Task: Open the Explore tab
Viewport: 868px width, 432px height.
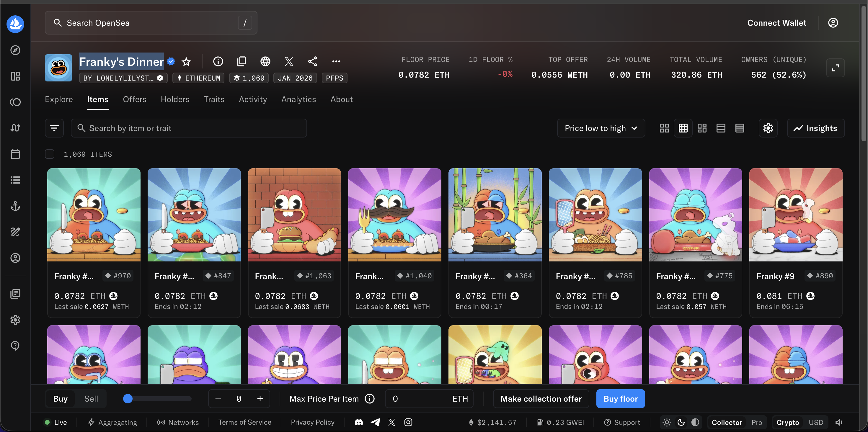Action: 59,99
